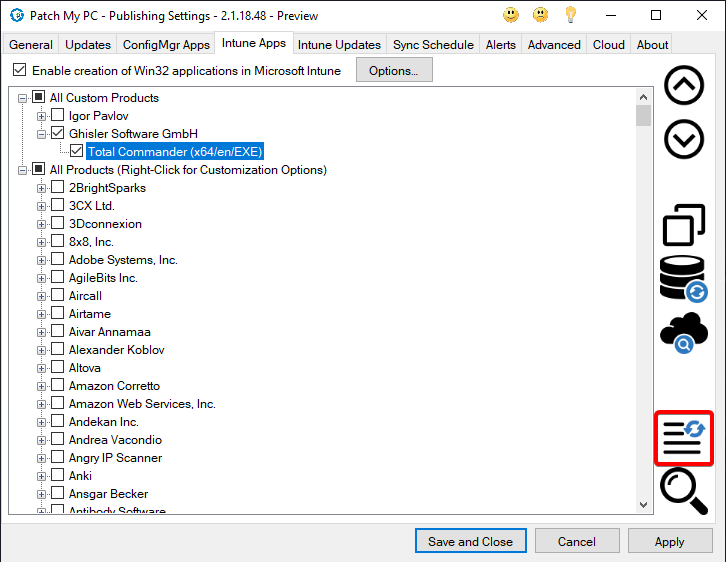Click the cloud search icon
This screenshot has width=726, height=562.
click(684, 333)
